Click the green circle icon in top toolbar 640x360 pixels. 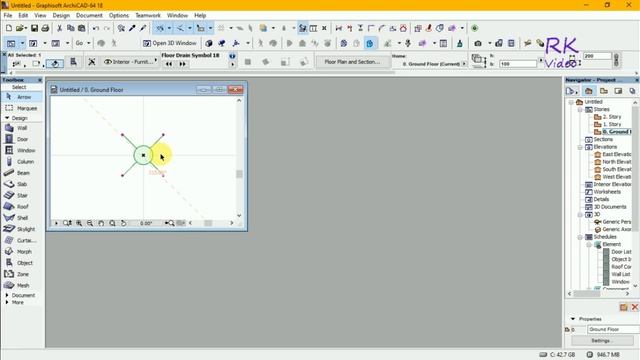[x=474, y=28]
